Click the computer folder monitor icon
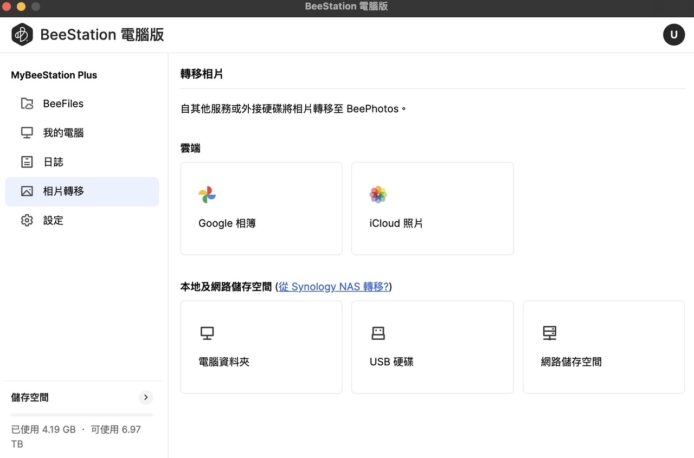The width and height of the screenshot is (694, 458). click(x=207, y=333)
